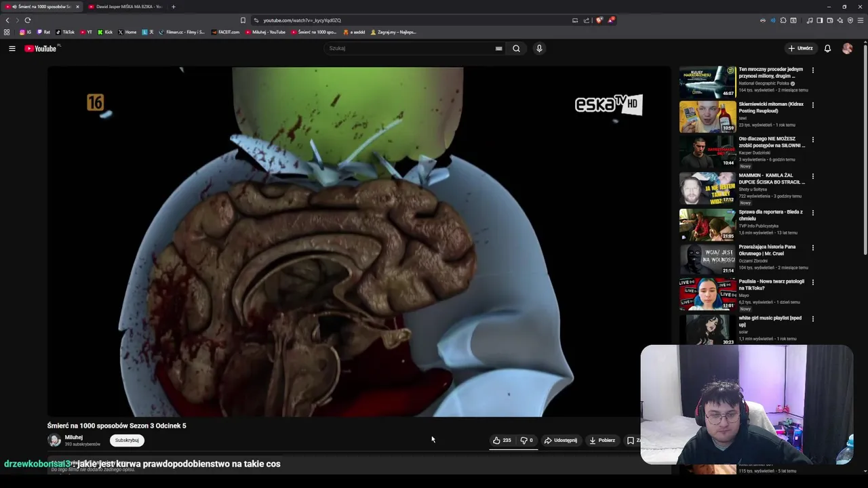
Task: Open options for Skierniewicki mitoman video
Action: click(x=813, y=105)
